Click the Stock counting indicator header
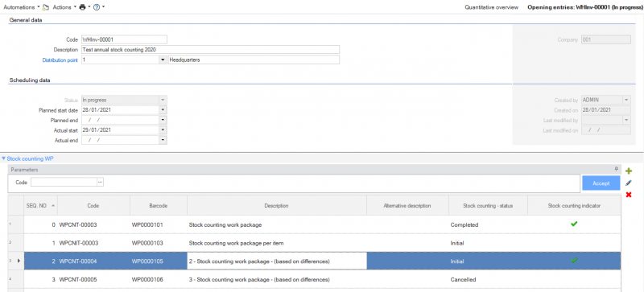Viewport: 644px width, 292px height. (574, 206)
